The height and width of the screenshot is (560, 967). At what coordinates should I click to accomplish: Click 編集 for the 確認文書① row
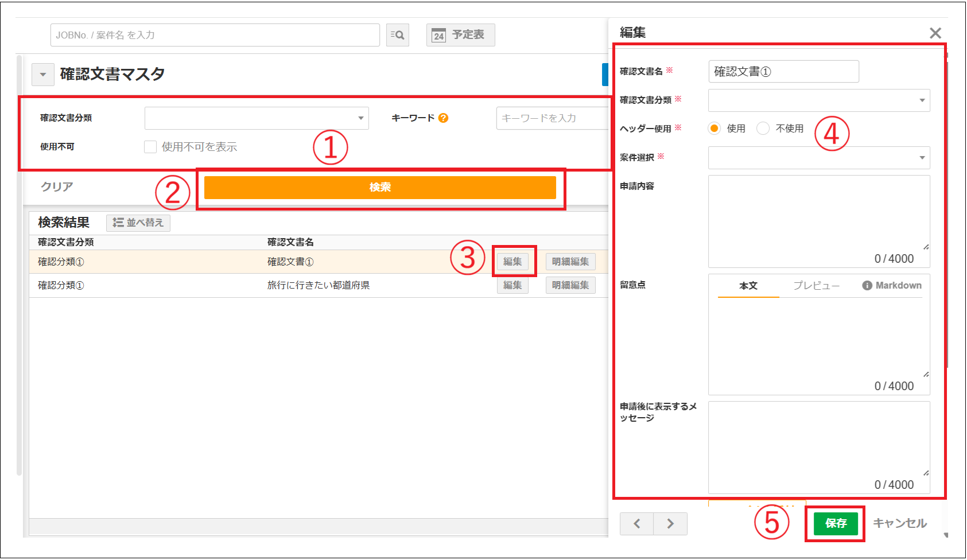pos(512,262)
